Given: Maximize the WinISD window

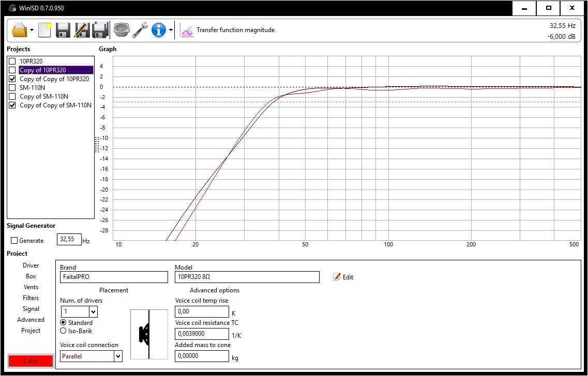Looking at the screenshot, I should (548, 8).
